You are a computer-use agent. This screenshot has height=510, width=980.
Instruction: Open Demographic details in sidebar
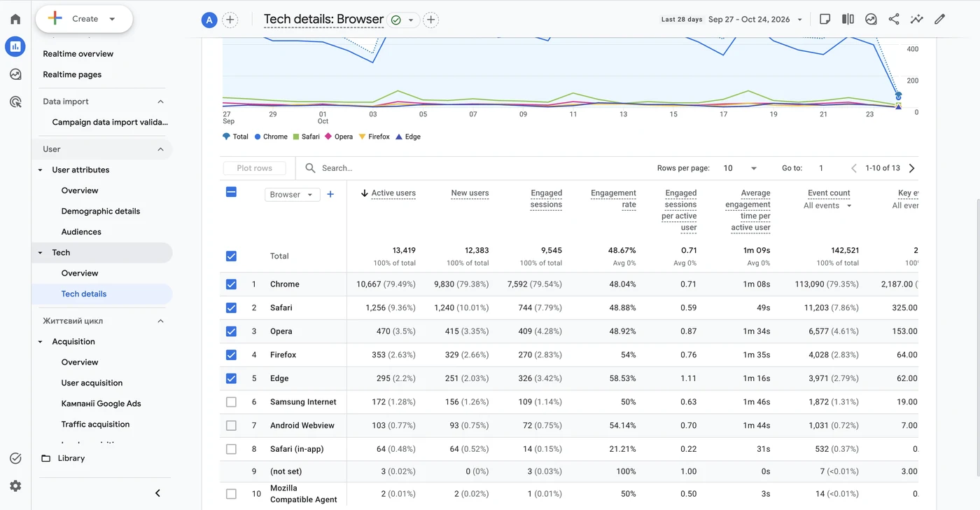click(x=101, y=211)
